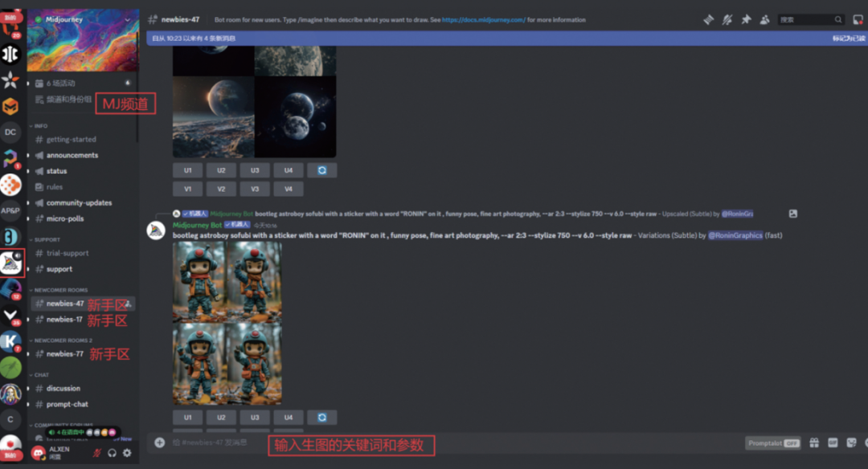868x469 pixels.
Task: Show member list using the people icon
Action: 764,19
